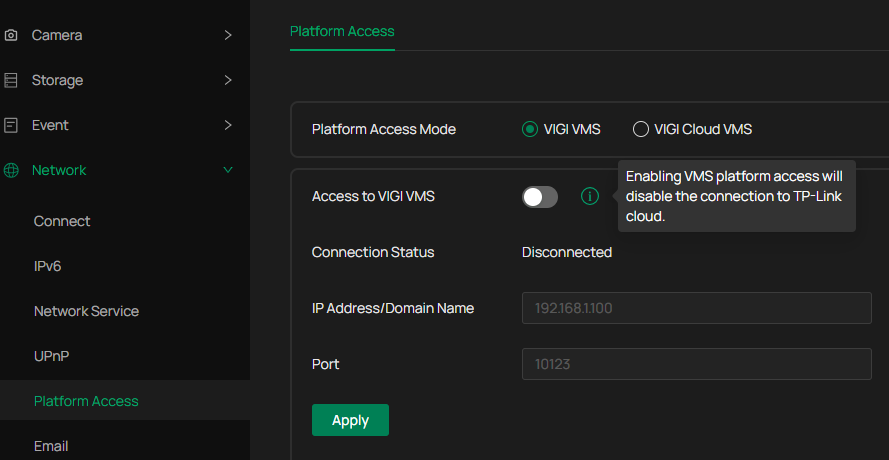
Task: Go to the UPnP submenu item
Action: [x=52, y=356]
